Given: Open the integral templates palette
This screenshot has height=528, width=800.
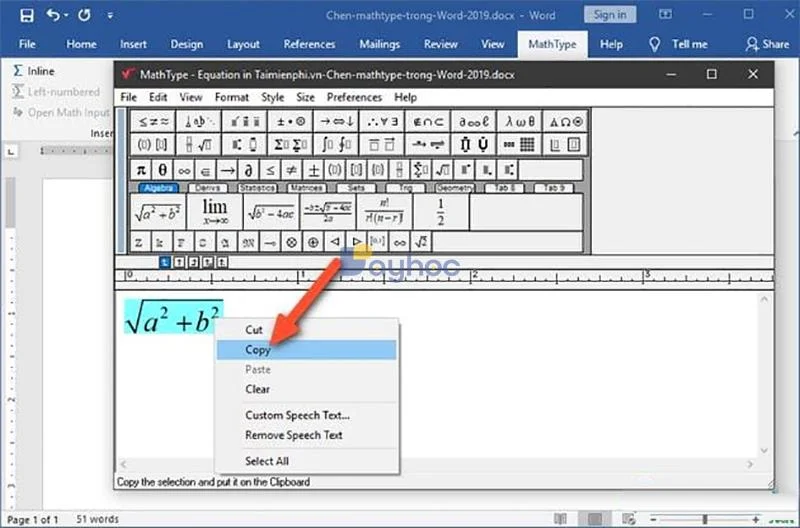Looking at the screenshot, I should pyautogui.click(x=336, y=145).
